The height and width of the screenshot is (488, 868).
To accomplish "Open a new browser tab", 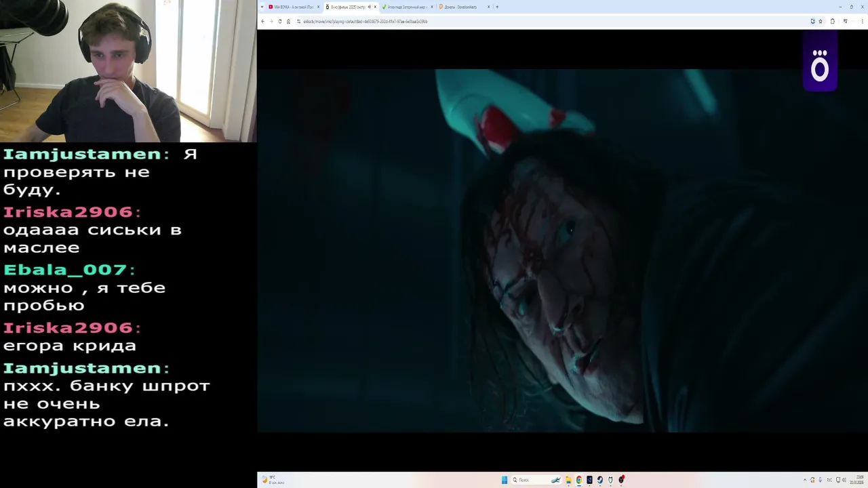I will tap(497, 7).
